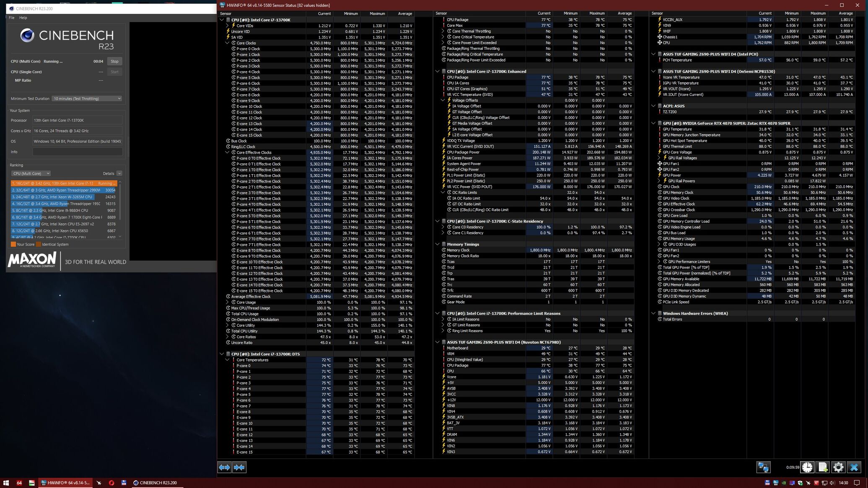Select ranking entry Intel Xeon W-3265M CPU
Screen dimensions: 868x488
[64, 196]
